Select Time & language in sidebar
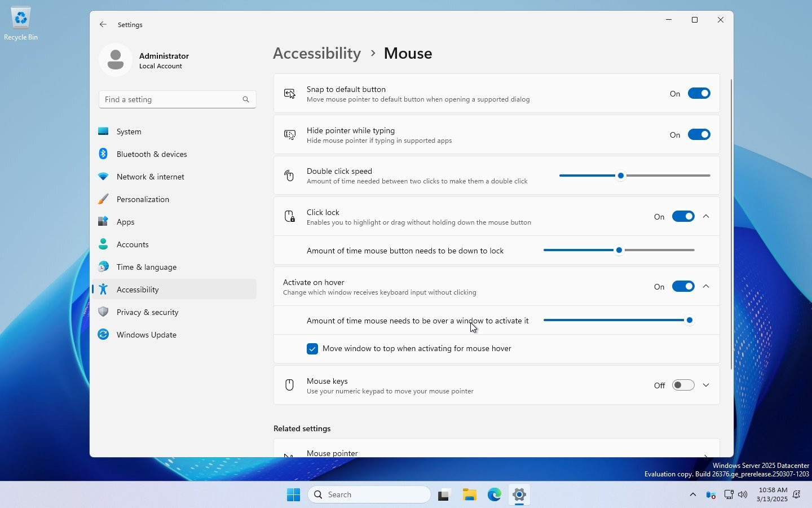The height and width of the screenshot is (508, 812). coord(175,267)
